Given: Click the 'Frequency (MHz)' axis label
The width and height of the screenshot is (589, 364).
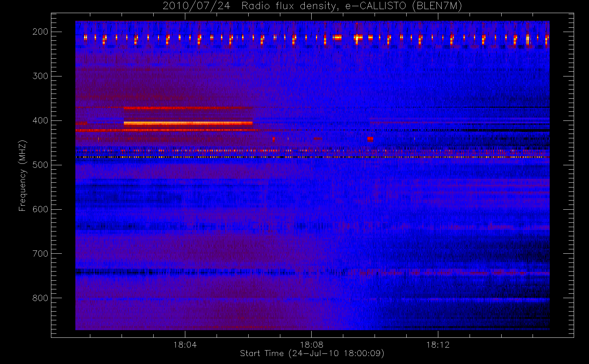Looking at the screenshot, I should 23,175.
